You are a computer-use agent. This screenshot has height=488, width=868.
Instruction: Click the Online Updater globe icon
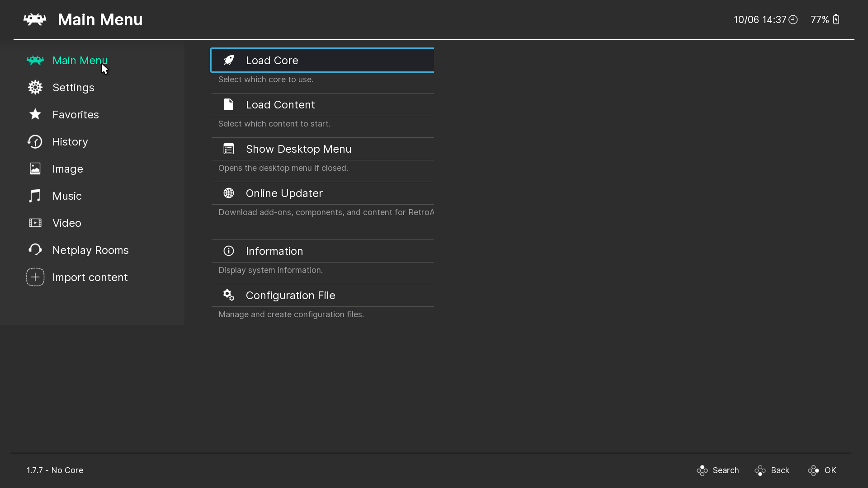point(228,193)
